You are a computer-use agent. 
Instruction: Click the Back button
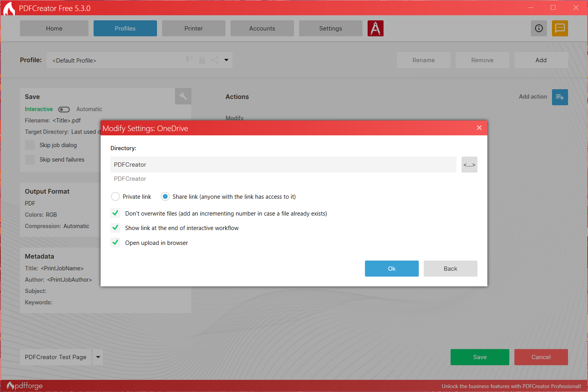coord(451,269)
